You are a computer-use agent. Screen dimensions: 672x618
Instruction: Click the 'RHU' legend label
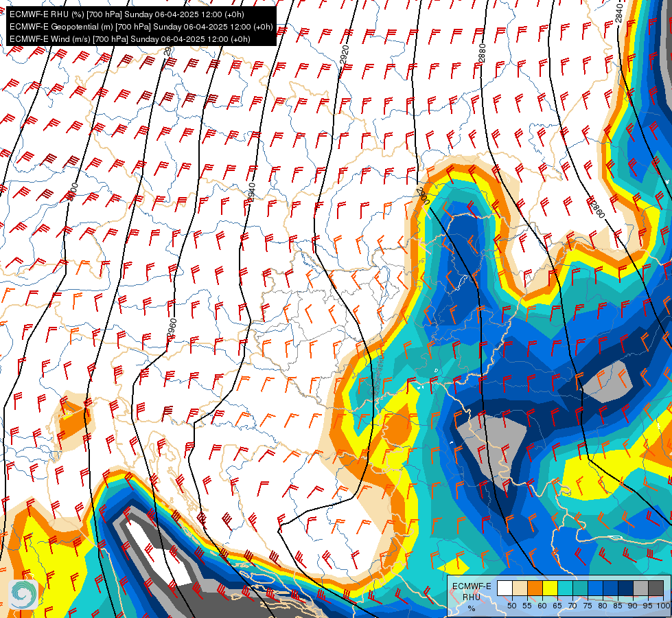point(472,597)
